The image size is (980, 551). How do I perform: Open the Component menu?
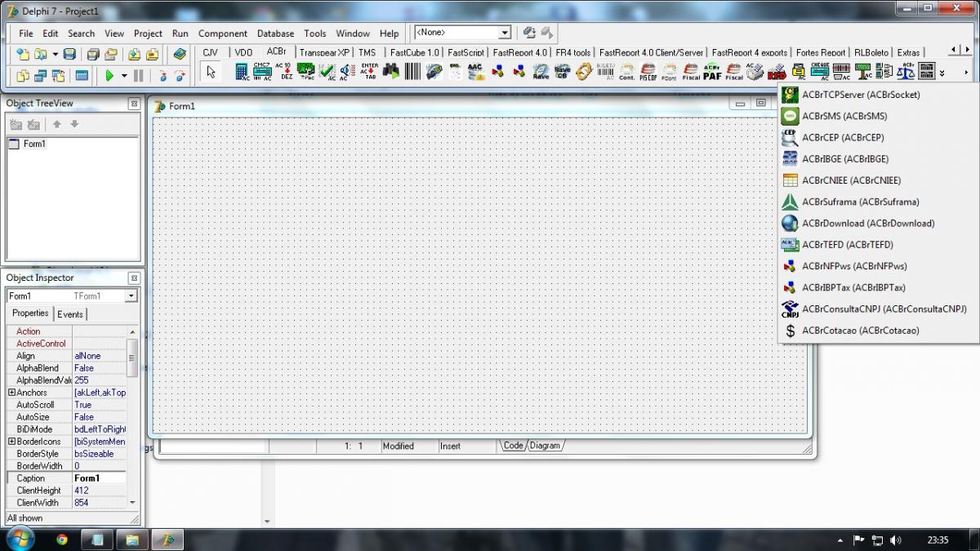click(223, 33)
